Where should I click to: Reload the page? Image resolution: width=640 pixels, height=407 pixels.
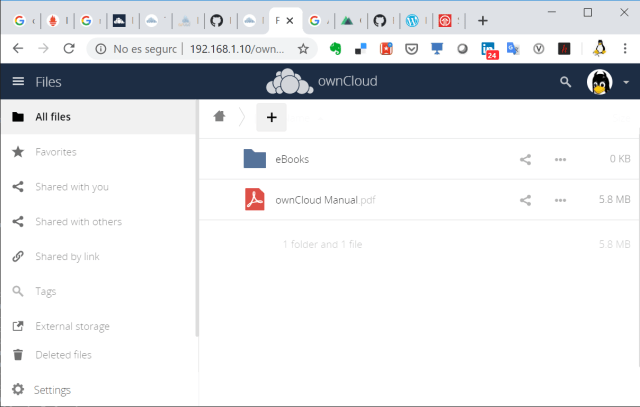click(69, 49)
